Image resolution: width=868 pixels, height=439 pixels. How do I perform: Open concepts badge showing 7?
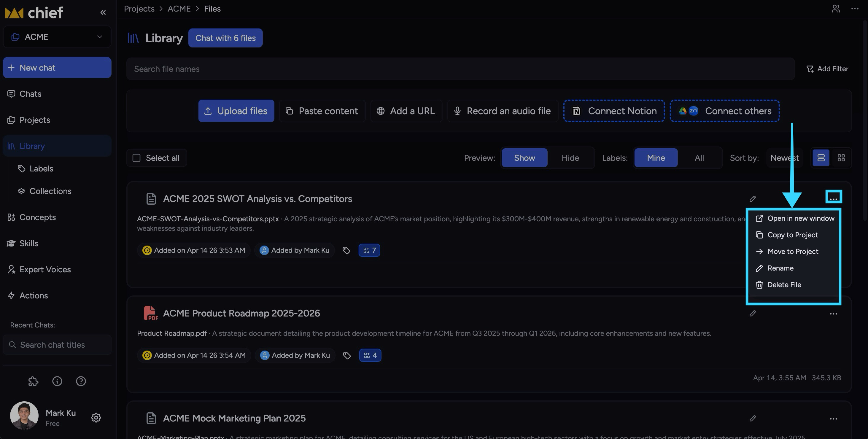[x=369, y=250]
